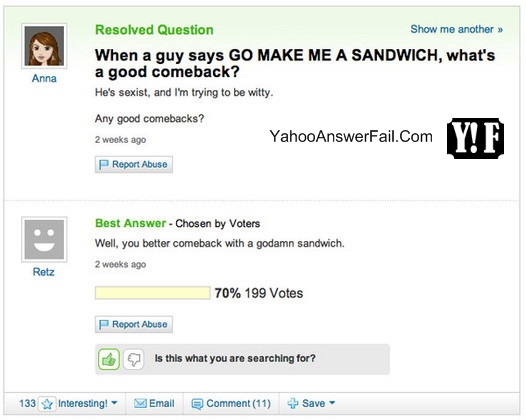The image size is (526, 420).
Task: Click the Comment speech bubble icon
Action: (x=197, y=404)
